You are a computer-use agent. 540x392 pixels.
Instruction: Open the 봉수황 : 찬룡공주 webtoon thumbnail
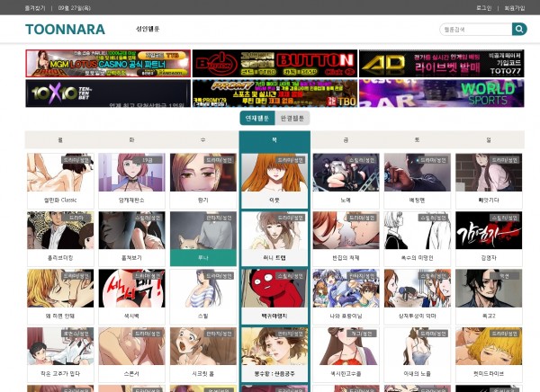pyautogui.click(x=274, y=346)
